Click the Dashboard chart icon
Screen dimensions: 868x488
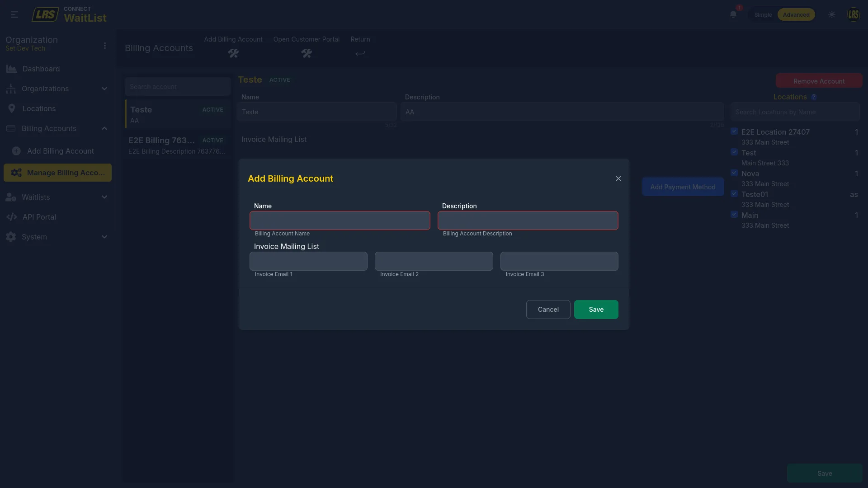[x=11, y=69]
